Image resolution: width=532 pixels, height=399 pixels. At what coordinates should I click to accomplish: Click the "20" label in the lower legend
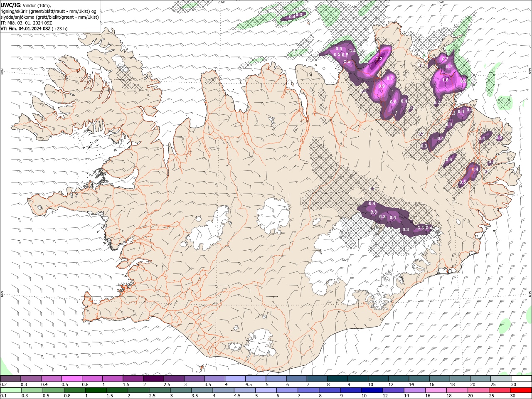click(470, 396)
